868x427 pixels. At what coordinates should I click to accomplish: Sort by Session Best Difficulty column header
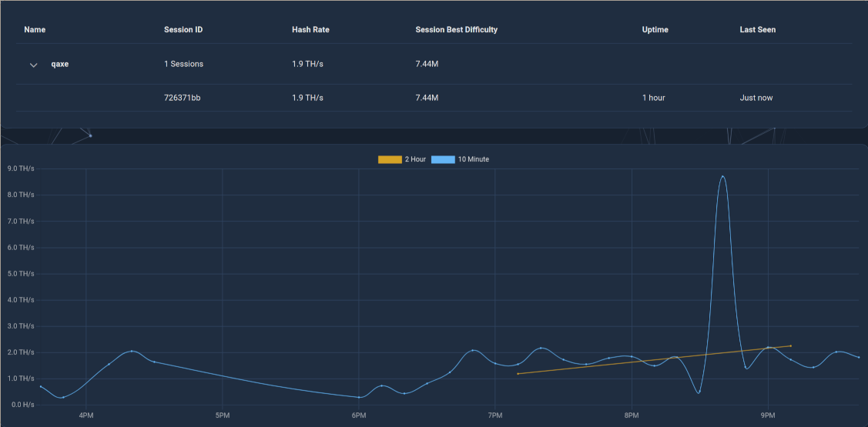tap(456, 30)
